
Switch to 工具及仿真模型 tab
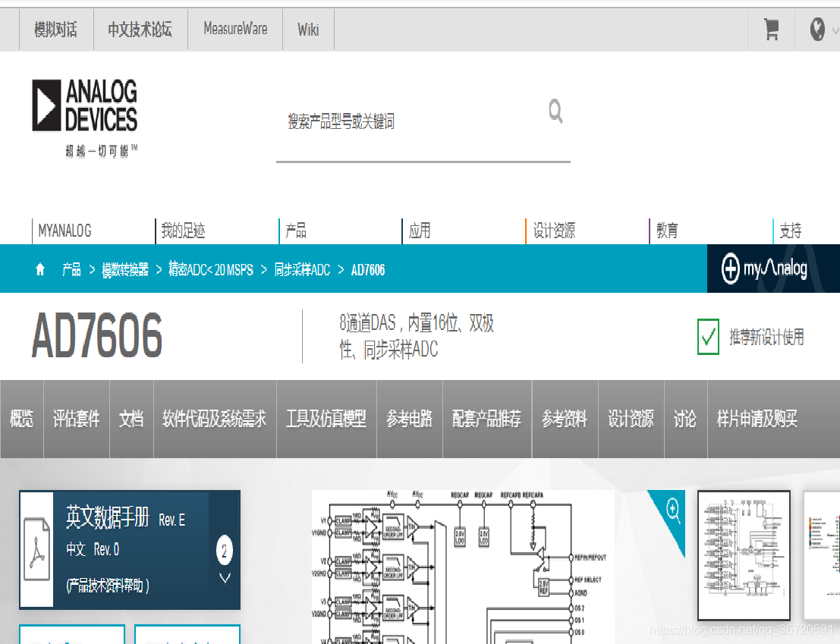[x=326, y=419]
